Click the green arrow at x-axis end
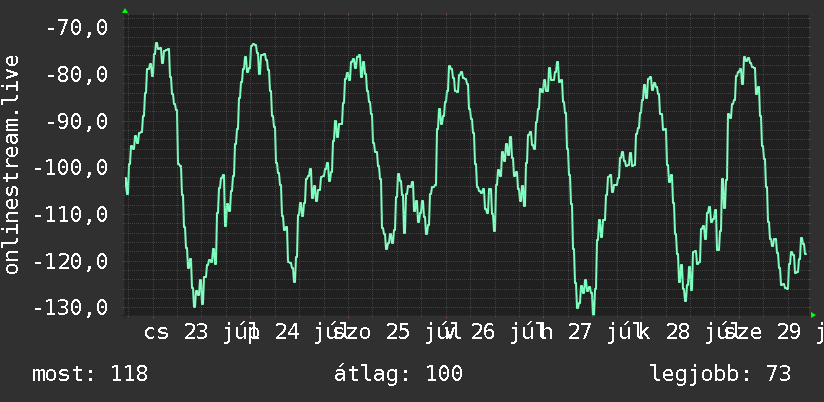 point(813,315)
